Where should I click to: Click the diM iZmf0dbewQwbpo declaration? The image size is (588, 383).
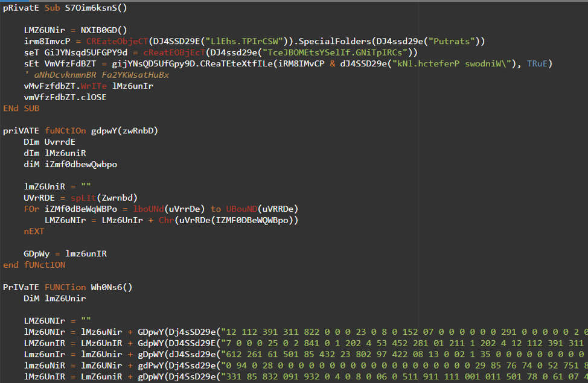(x=71, y=165)
